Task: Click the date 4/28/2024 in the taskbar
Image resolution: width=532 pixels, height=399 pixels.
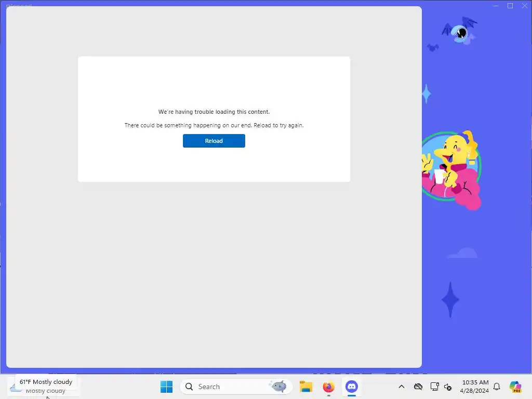Action: click(x=474, y=391)
